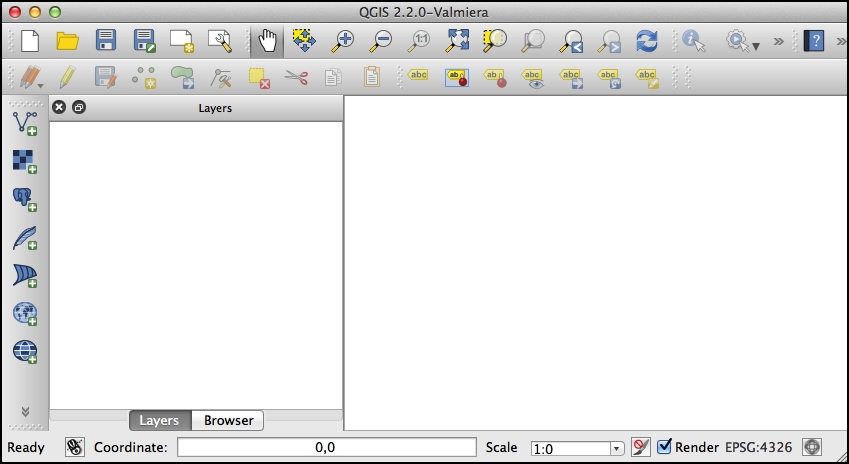Select the Pan Map hand tool
Screen dimensions: 849x464
point(267,41)
